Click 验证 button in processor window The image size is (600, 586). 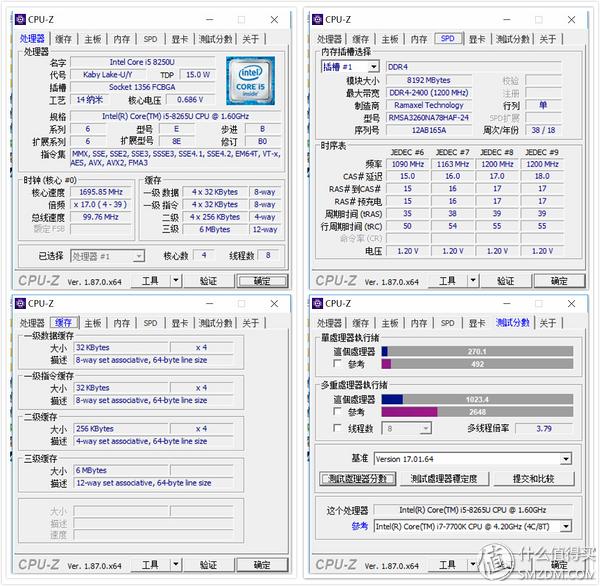coord(209,281)
